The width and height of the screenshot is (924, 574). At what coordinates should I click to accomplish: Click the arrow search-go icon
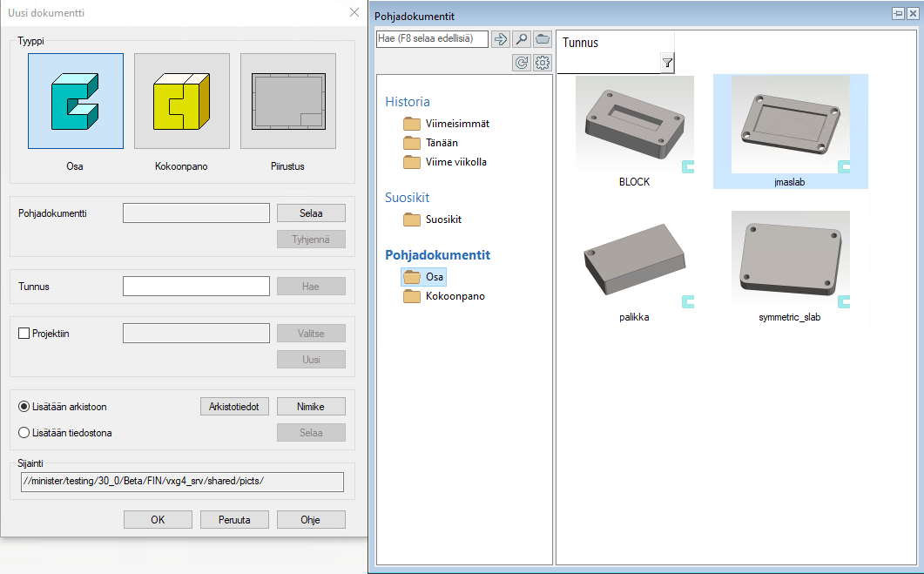point(500,39)
